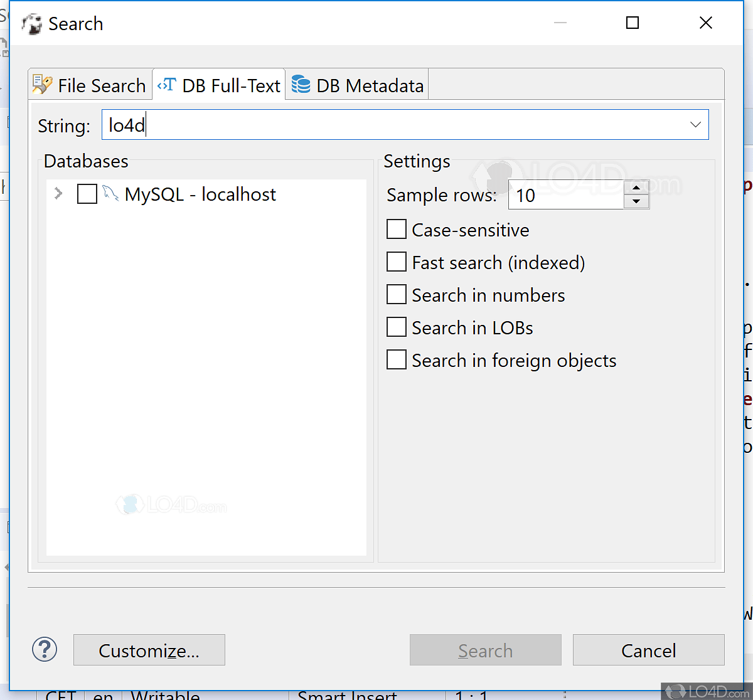Cancel the search dialog
Viewport: 753px width, 700px height.
(648, 650)
